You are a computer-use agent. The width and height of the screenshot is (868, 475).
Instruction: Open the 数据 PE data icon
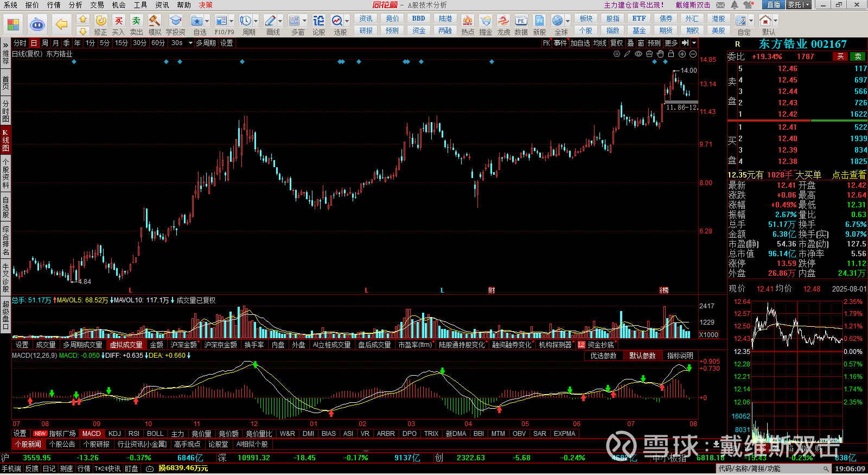(x=521, y=21)
